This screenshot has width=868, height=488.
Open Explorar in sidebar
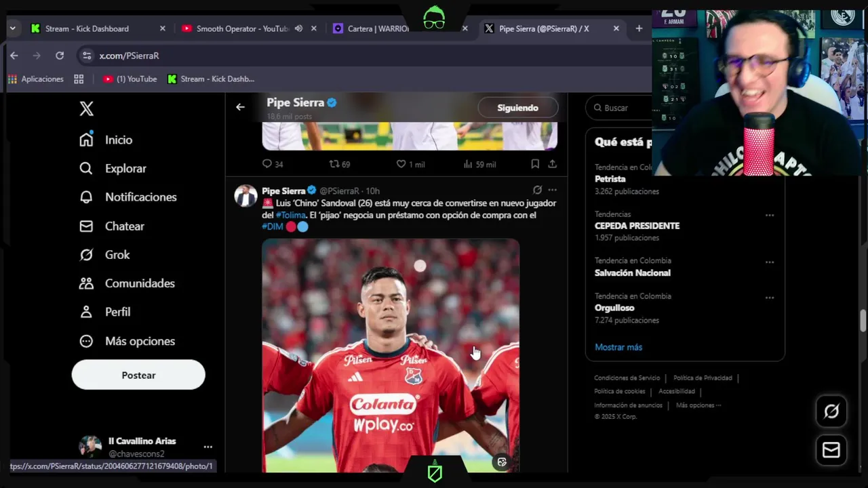[x=113, y=168]
